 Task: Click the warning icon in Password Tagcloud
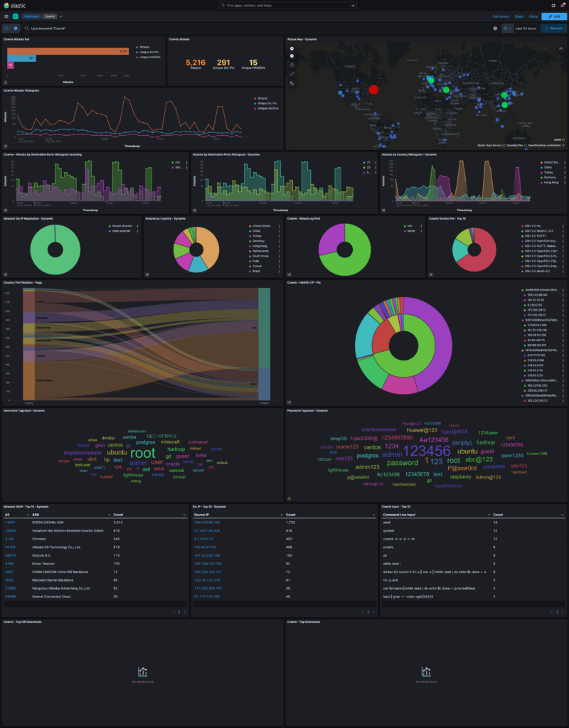pyautogui.click(x=289, y=498)
